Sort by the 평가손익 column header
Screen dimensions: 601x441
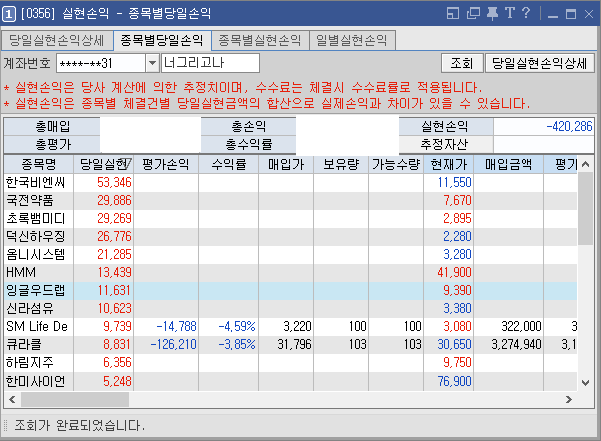click(x=166, y=164)
